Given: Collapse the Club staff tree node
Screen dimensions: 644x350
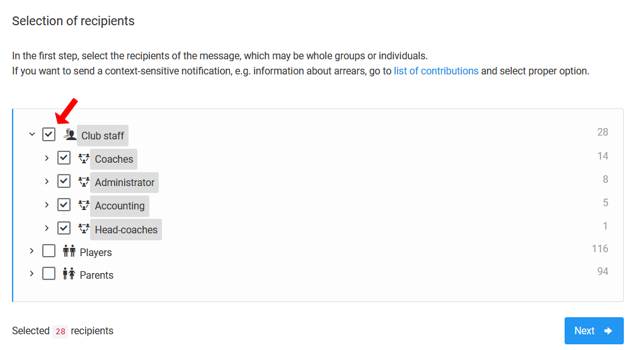Looking at the screenshot, I should click(x=32, y=134).
